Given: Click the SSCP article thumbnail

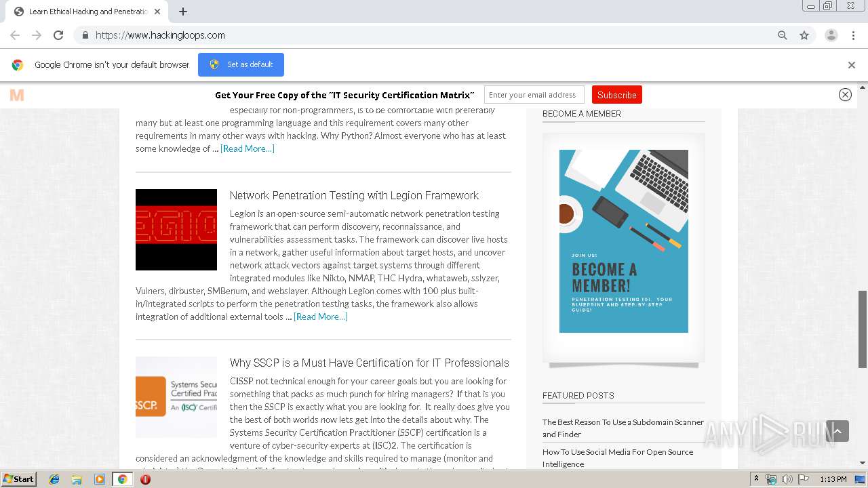Looking at the screenshot, I should tap(176, 397).
